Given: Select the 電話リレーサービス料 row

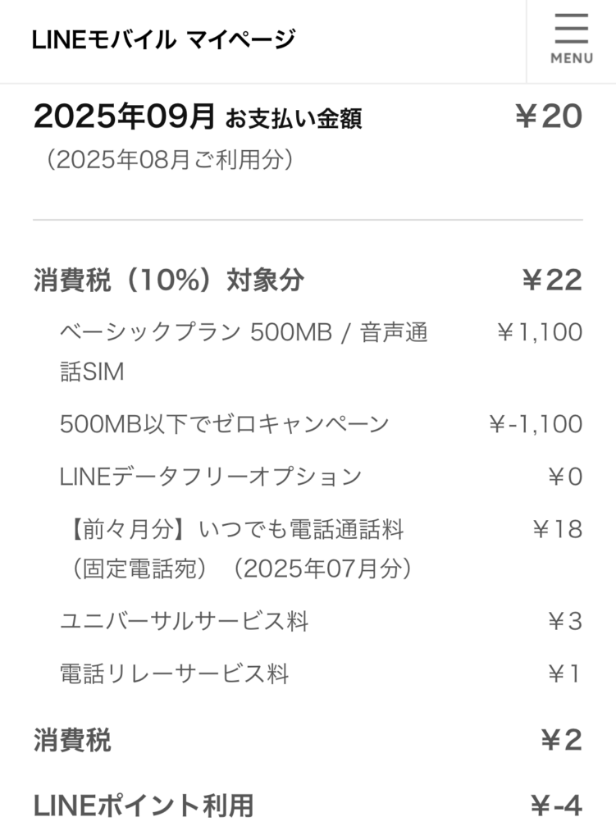Looking at the screenshot, I should [174, 674].
